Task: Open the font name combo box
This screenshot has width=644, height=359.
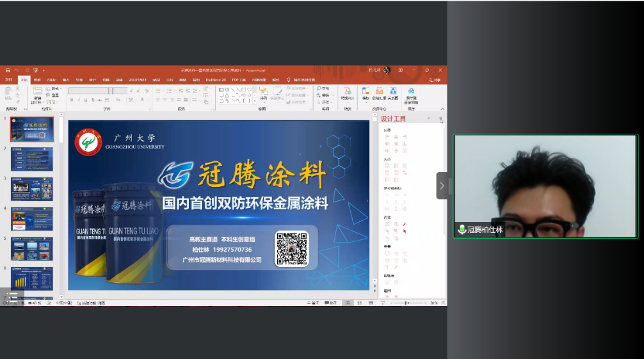Action: pos(90,91)
